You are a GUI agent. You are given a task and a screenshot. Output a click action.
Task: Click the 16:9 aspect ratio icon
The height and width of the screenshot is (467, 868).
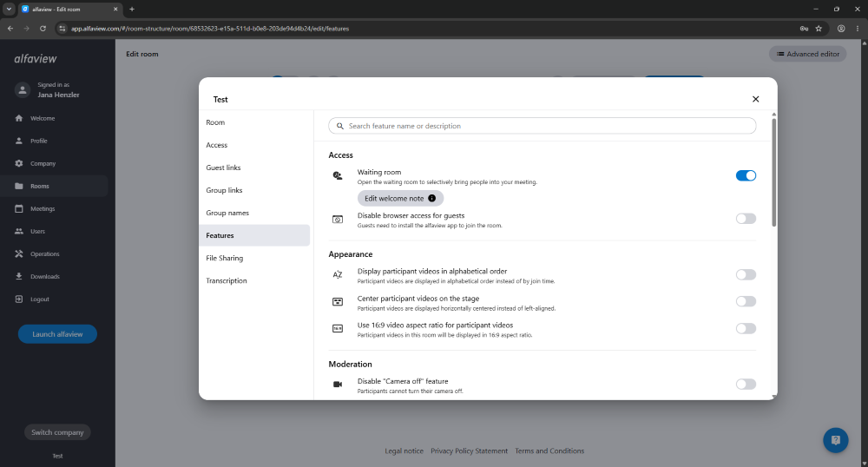point(338,329)
